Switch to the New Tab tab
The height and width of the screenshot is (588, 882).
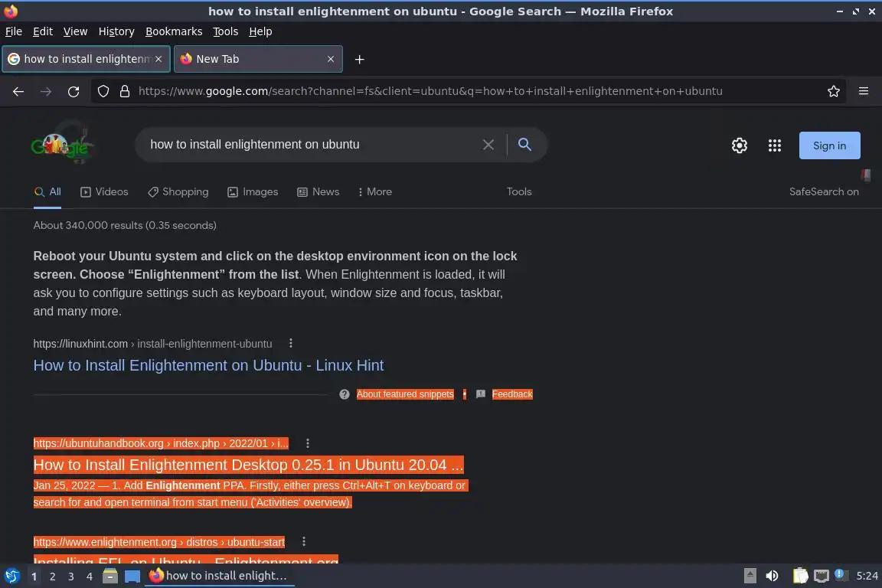[x=258, y=59]
